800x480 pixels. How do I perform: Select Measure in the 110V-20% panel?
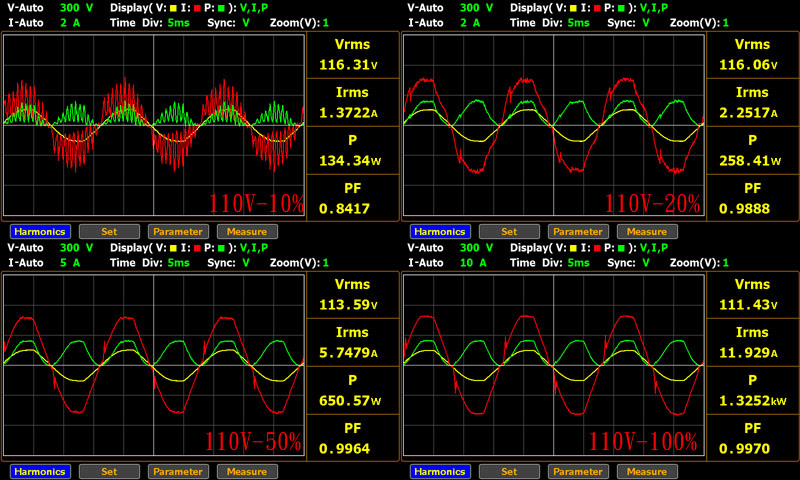click(647, 232)
